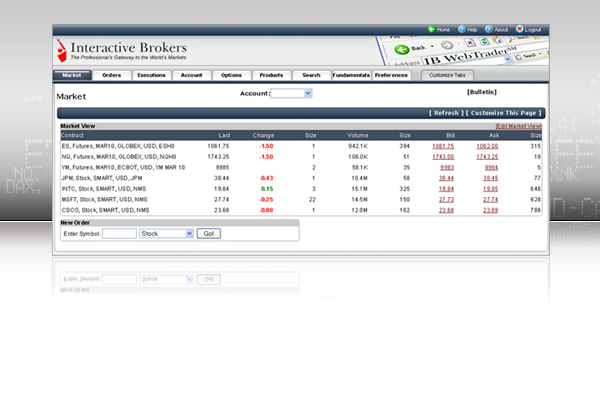Click the Enter Symbol input field
The width and height of the screenshot is (600, 400).
click(x=119, y=233)
